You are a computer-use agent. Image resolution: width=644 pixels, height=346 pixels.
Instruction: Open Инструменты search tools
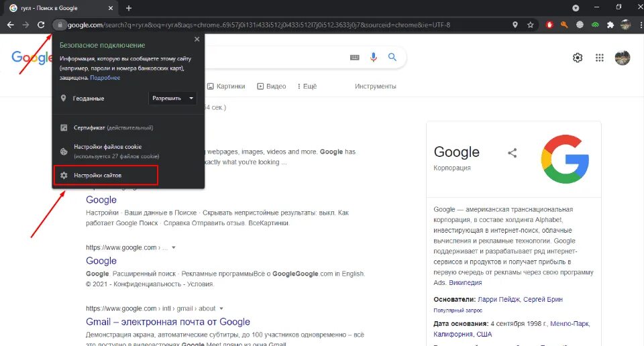(x=376, y=86)
